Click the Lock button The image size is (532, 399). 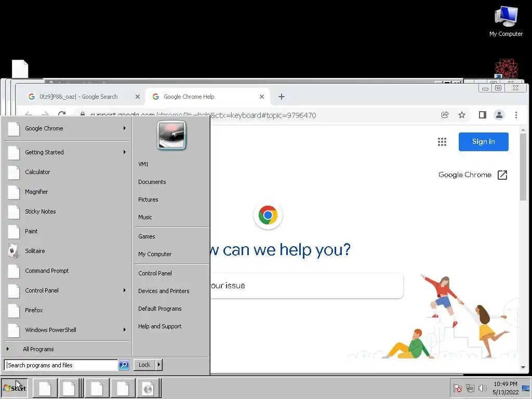coord(144,365)
